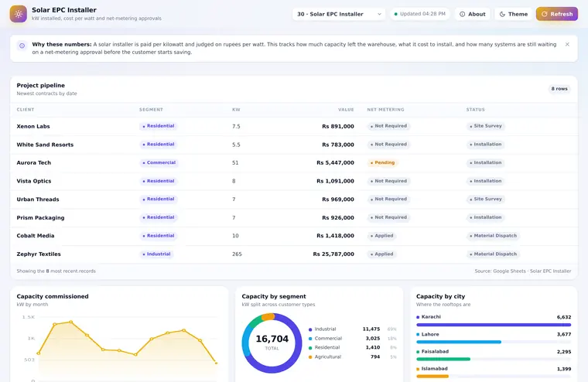Click the Pending net metering badge
The width and height of the screenshot is (588, 382).
pos(382,162)
